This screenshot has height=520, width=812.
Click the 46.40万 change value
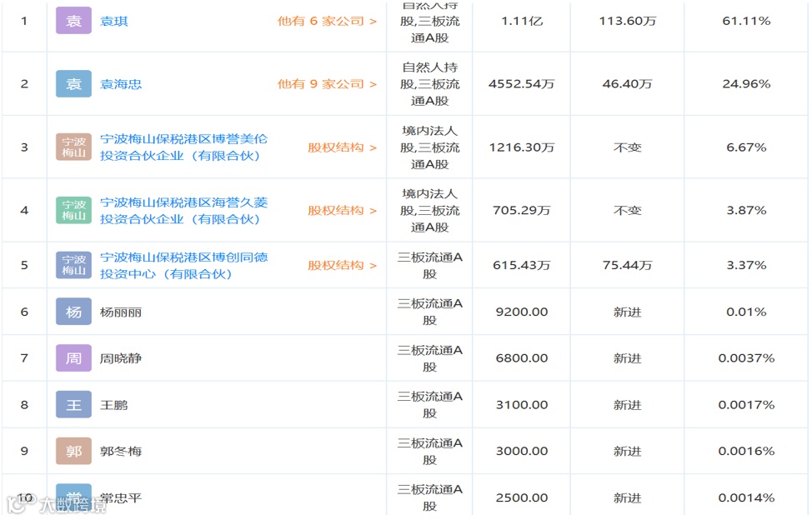627,84
